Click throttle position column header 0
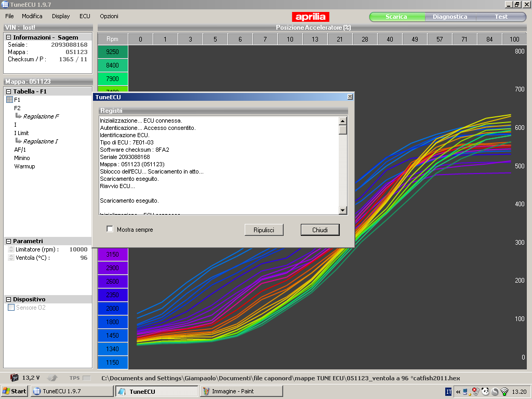 coord(140,39)
